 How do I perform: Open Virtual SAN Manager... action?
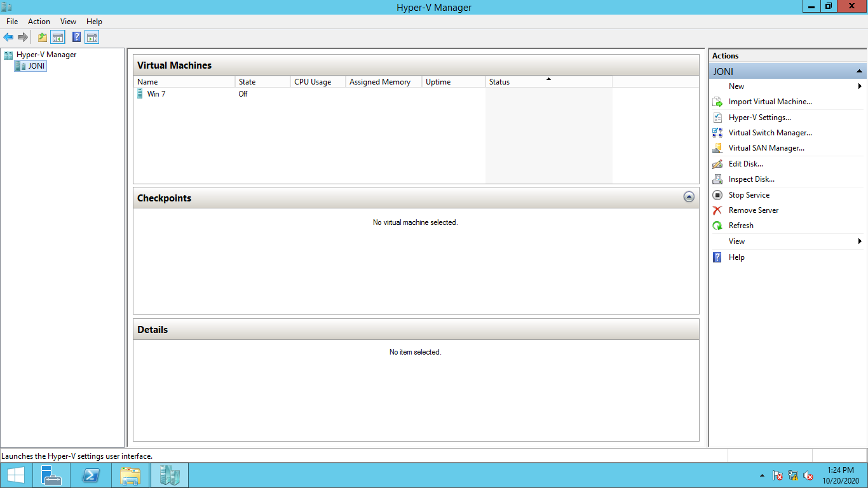766,148
